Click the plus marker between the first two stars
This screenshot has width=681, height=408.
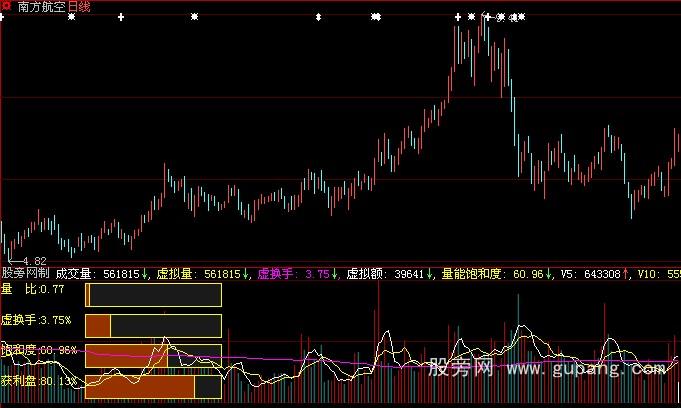pos(121,17)
